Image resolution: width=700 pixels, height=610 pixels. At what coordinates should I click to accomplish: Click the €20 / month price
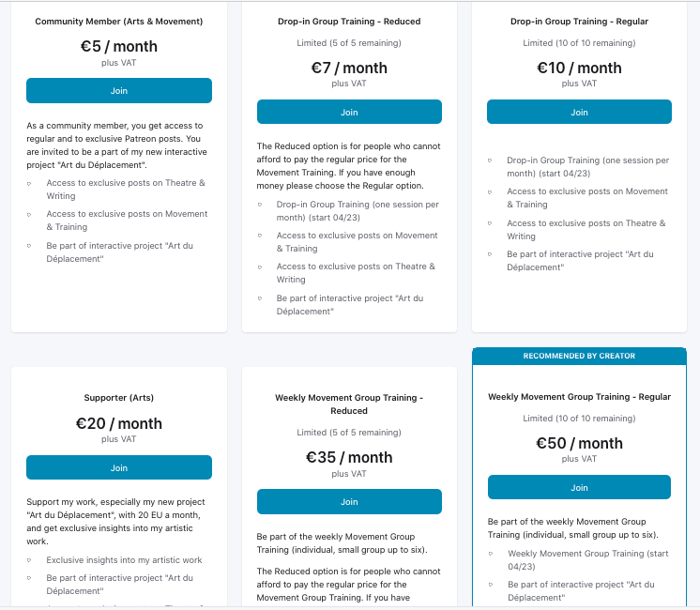click(x=119, y=423)
